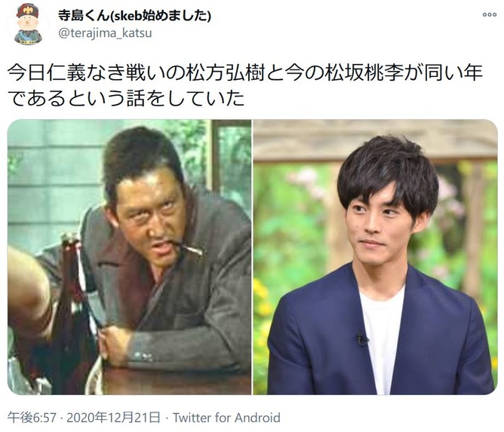Viewport: 504px width, 432px height.
Task: Click the dark hair of the man in the right photo
Action: [389, 173]
